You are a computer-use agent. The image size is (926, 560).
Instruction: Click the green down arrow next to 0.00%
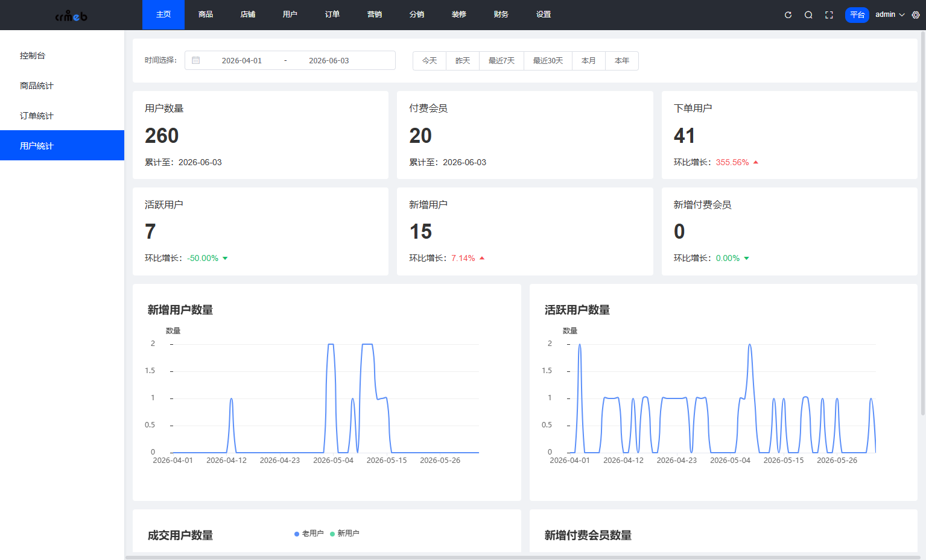click(746, 258)
